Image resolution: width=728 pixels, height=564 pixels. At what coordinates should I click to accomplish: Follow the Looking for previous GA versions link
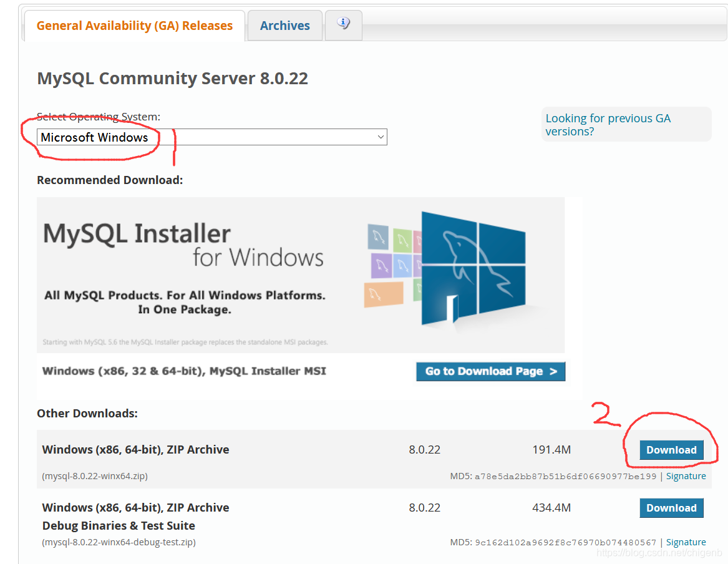[x=608, y=125]
